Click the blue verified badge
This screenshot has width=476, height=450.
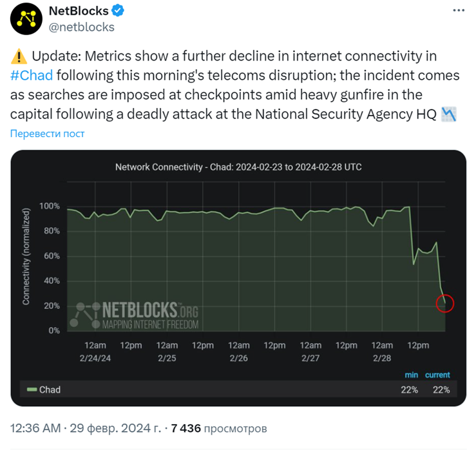coord(118,11)
